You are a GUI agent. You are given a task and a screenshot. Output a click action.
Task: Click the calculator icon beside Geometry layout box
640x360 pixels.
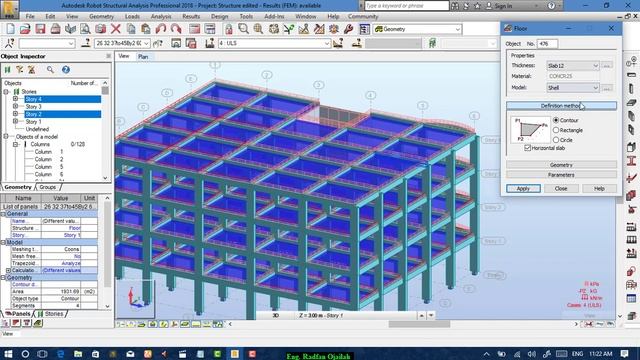(364, 29)
